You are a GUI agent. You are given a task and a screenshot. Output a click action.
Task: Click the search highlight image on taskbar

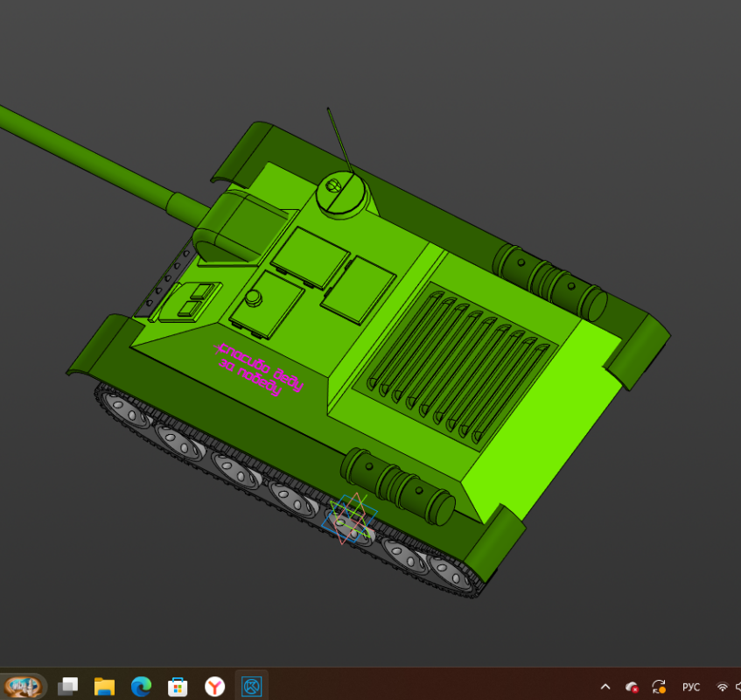[24, 686]
